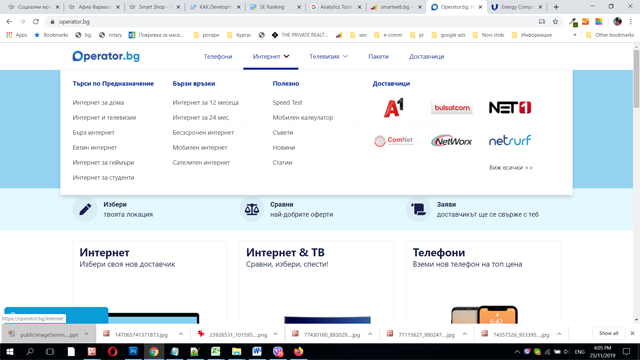Close the downloads bar
The image size is (640, 360).
tap(632, 333)
